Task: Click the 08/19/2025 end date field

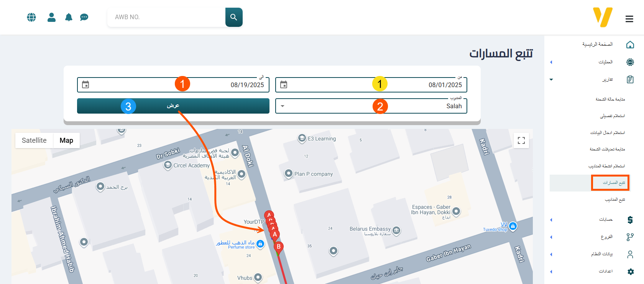Action: point(173,85)
